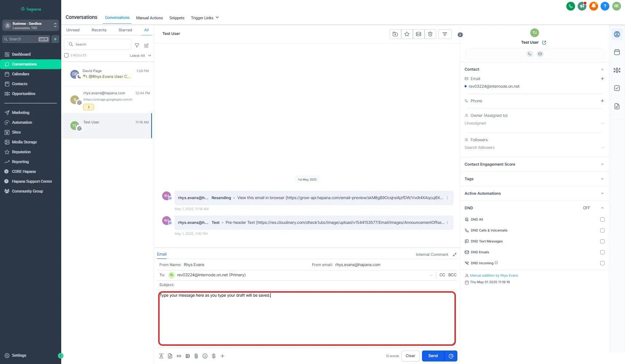
Task: Enable the DND All checkbox
Action: click(602, 219)
